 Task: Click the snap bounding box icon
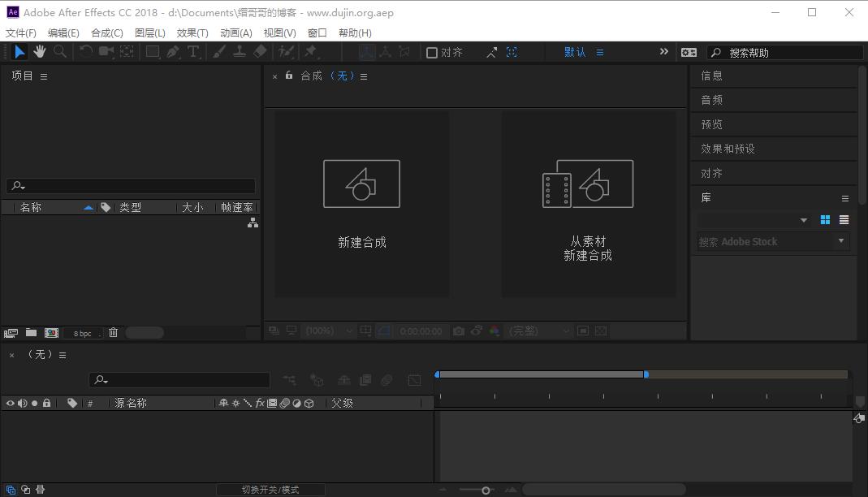(512, 53)
